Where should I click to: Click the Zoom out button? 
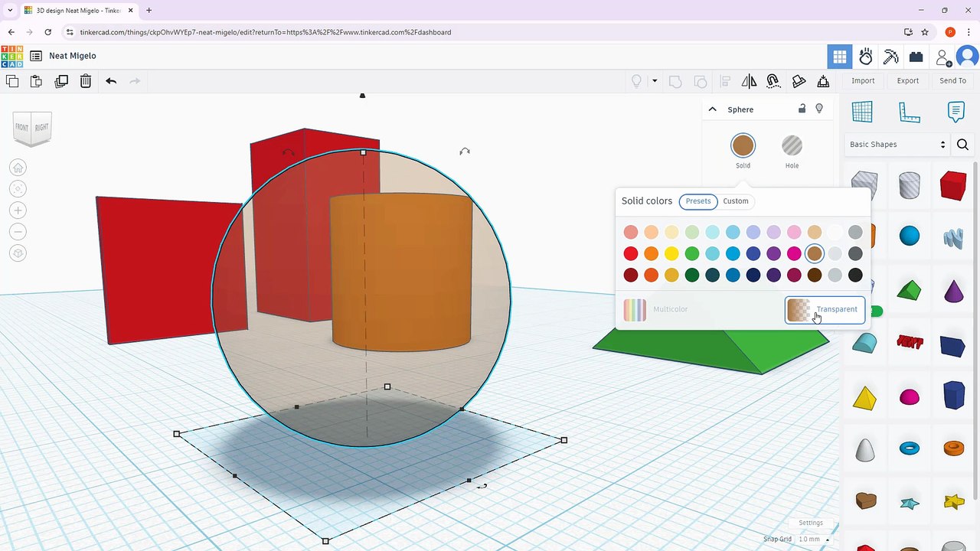(18, 232)
